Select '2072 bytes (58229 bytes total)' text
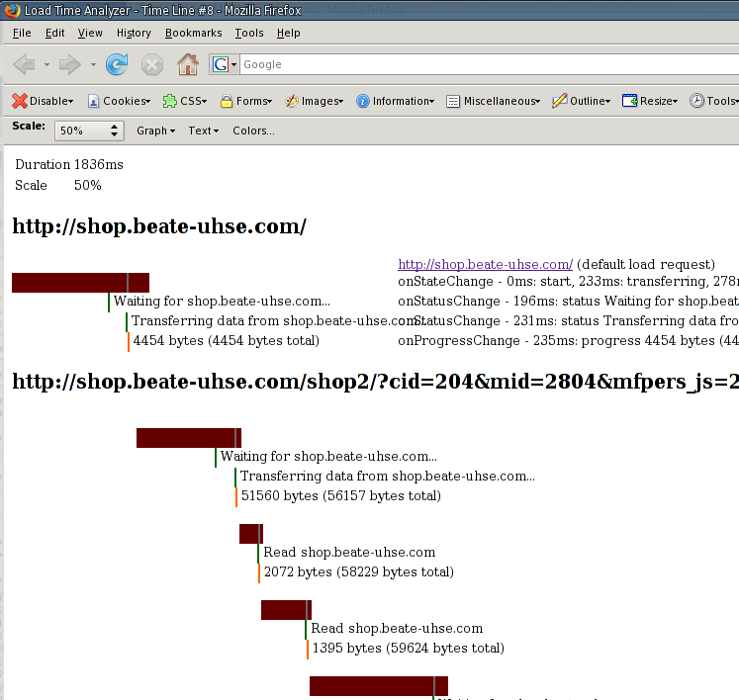The height and width of the screenshot is (700, 739). point(359,571)
